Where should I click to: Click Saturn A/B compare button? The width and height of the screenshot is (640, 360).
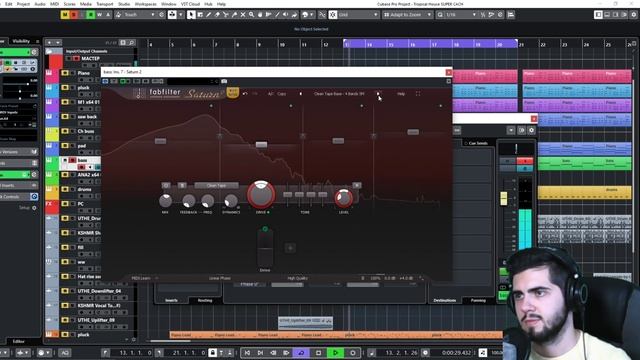click(270, 94)
